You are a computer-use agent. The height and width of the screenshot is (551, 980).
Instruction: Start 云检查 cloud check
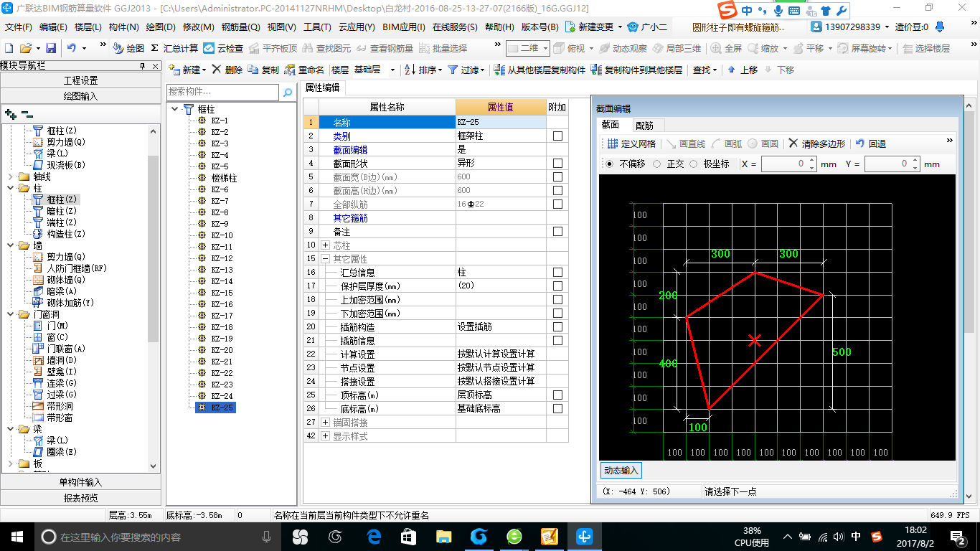tap(223, 48)
